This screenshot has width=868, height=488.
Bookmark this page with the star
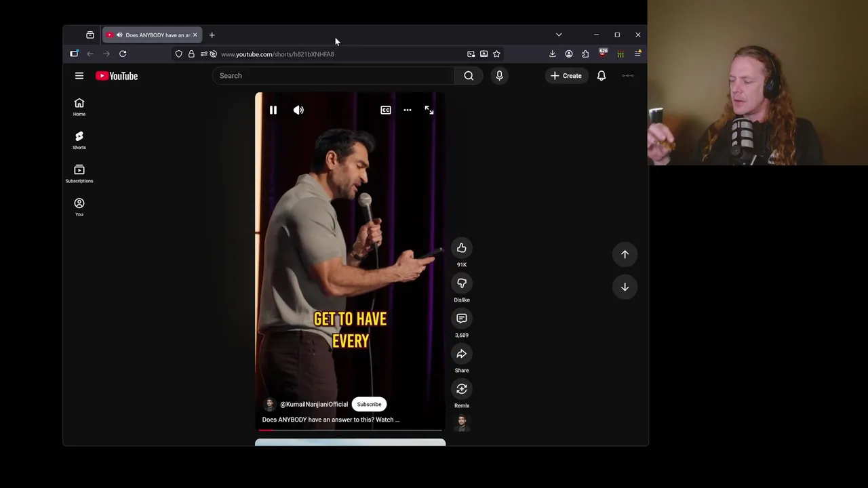click(496, 54)
